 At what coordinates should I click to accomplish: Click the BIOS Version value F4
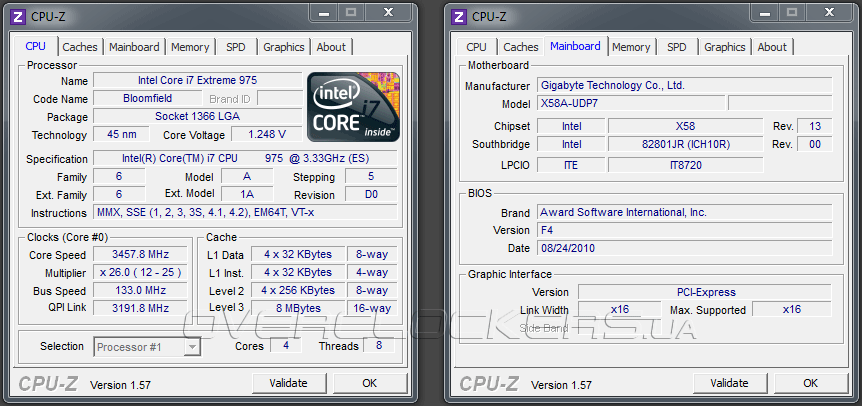684,230
